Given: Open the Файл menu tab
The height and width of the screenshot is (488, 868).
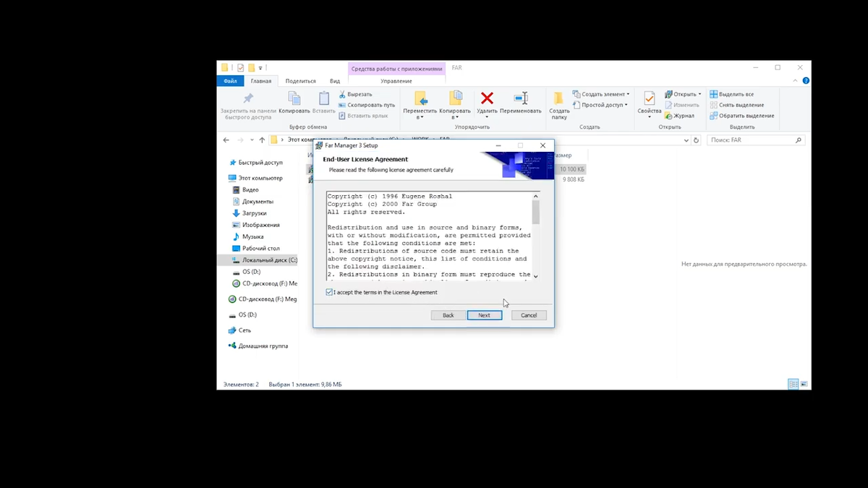Looking at the screenshot, I should 231,81.
